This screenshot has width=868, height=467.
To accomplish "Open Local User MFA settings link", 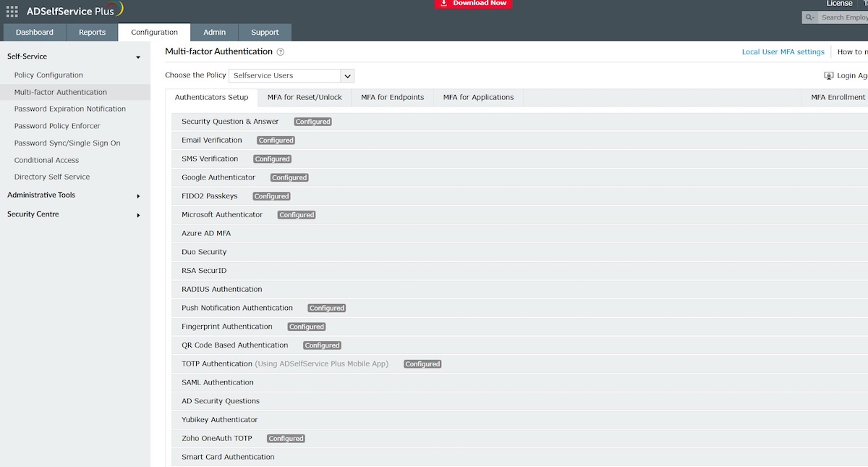I will click(x=783, y=52).
